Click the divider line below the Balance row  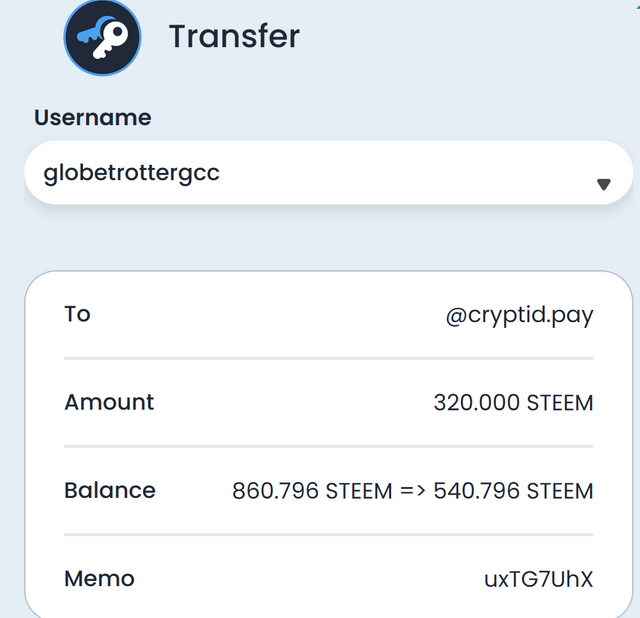point(329,534)
